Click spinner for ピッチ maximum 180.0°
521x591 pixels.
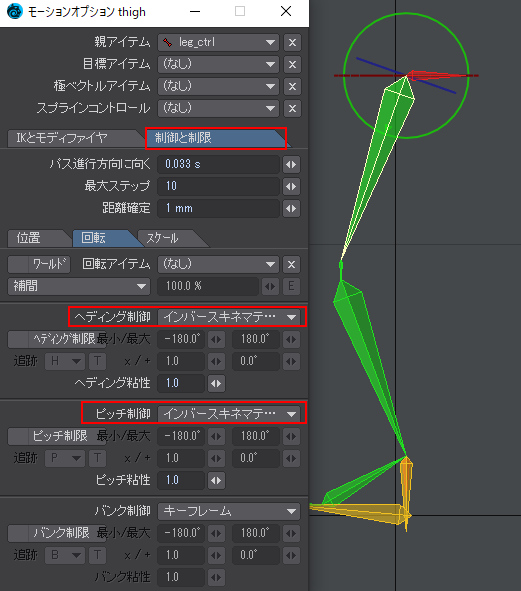coord(291,436)
